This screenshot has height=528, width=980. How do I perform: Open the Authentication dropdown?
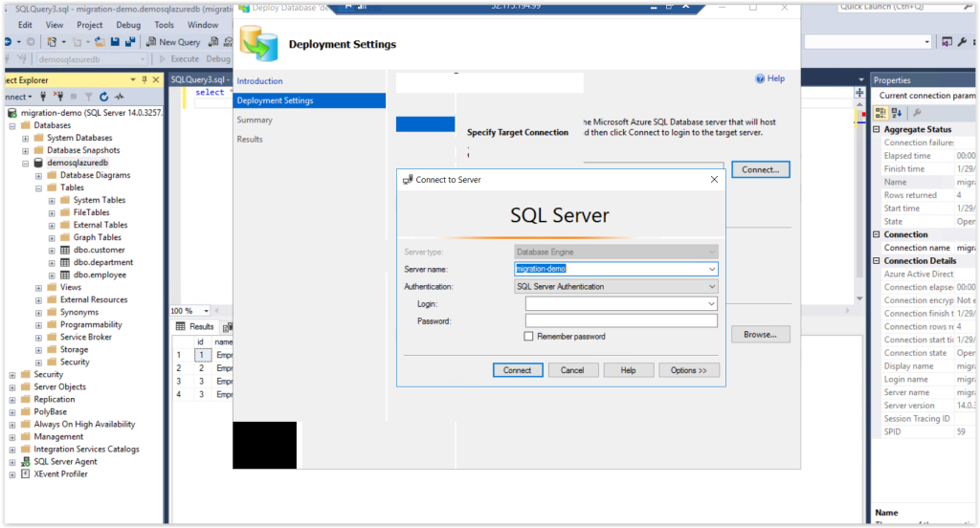click(x=711, y=286)
